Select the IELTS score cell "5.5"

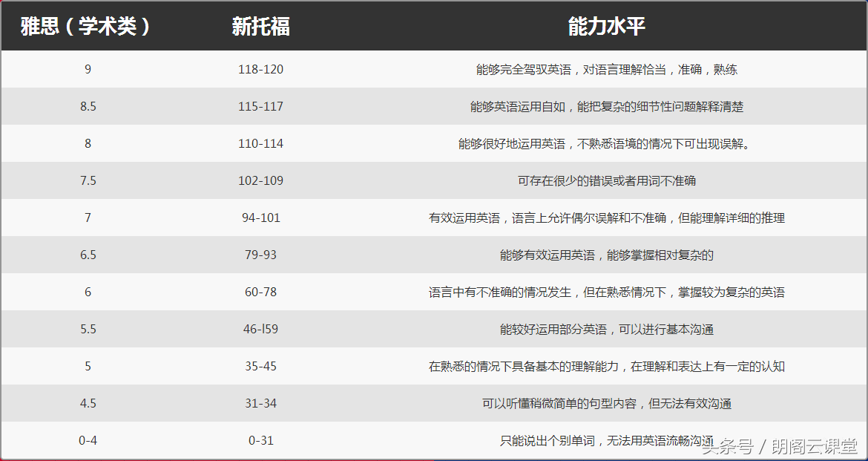click(88, 329)
